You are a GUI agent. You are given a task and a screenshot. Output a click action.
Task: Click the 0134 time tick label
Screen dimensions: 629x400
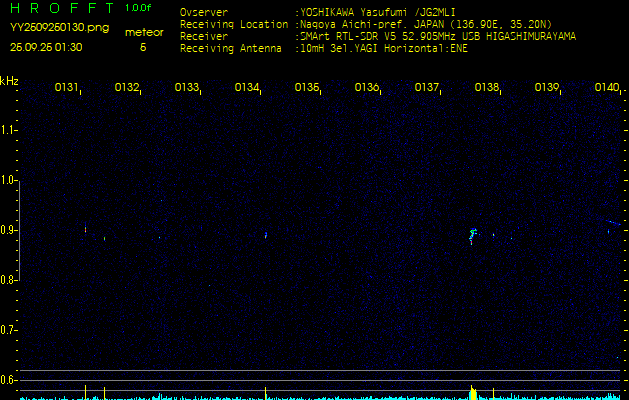point(246,87)
